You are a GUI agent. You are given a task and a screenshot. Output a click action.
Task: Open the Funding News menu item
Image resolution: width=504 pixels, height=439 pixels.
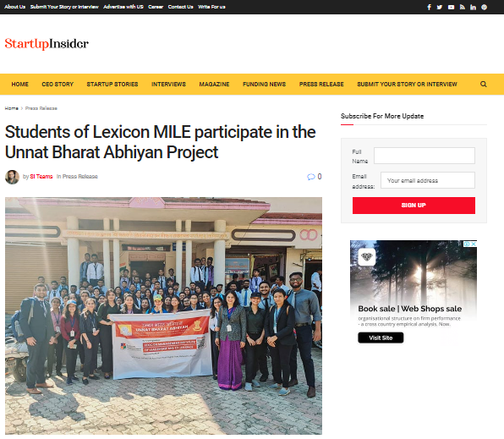pyautogui.click(x=264, y=85)
